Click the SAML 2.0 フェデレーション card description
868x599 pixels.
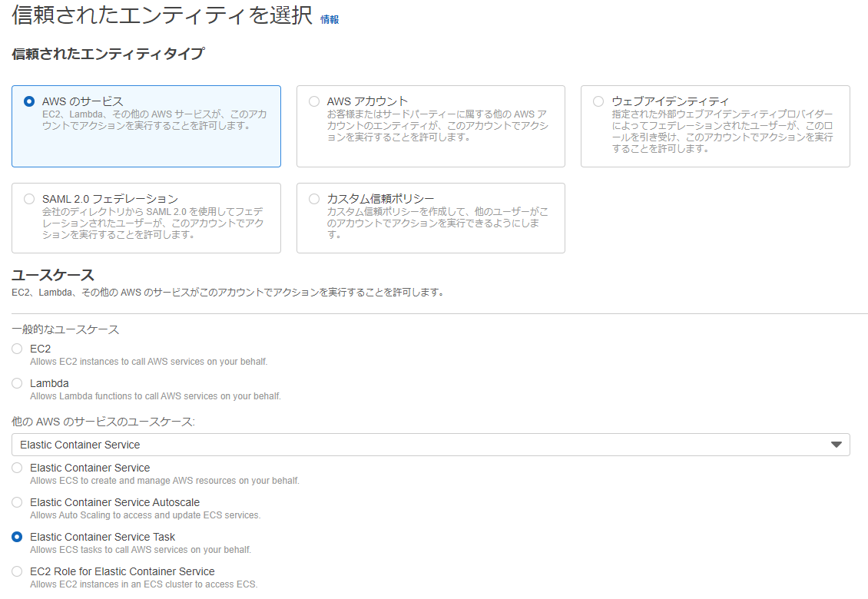pos(153,223)
